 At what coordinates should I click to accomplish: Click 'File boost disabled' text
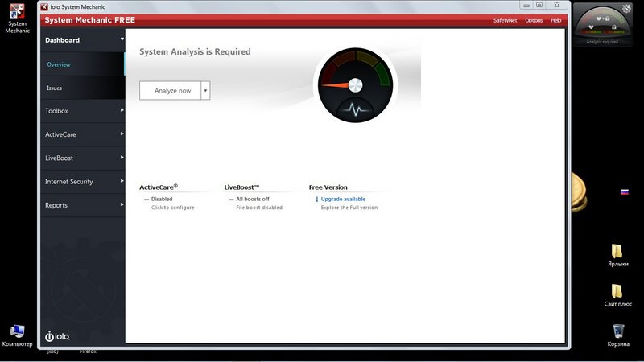pyautogui.click(x=259, y=208)
